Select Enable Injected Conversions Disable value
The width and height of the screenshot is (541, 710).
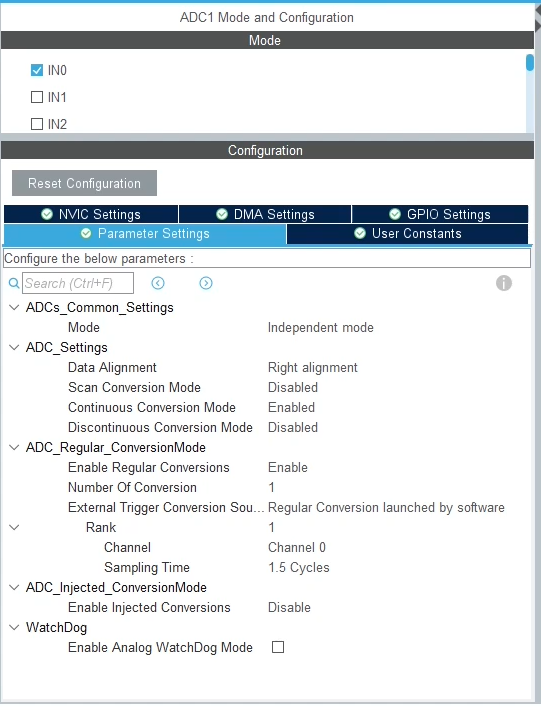289,607
